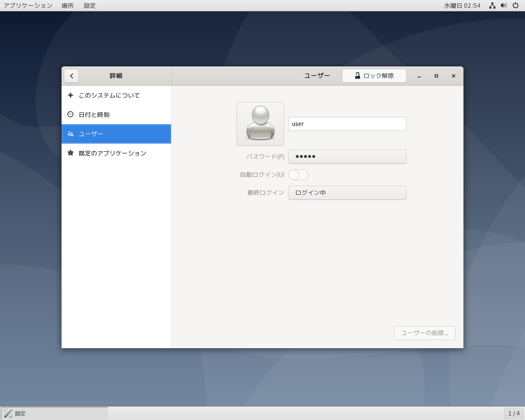The height and width of the screenshot is (420, 525).
Task: Click the ロック解除 unlock button
Action: click(x=374, y=76)
